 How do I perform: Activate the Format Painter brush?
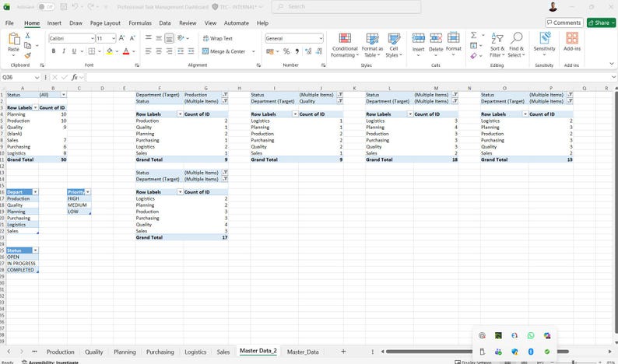[x=27, y=55]
